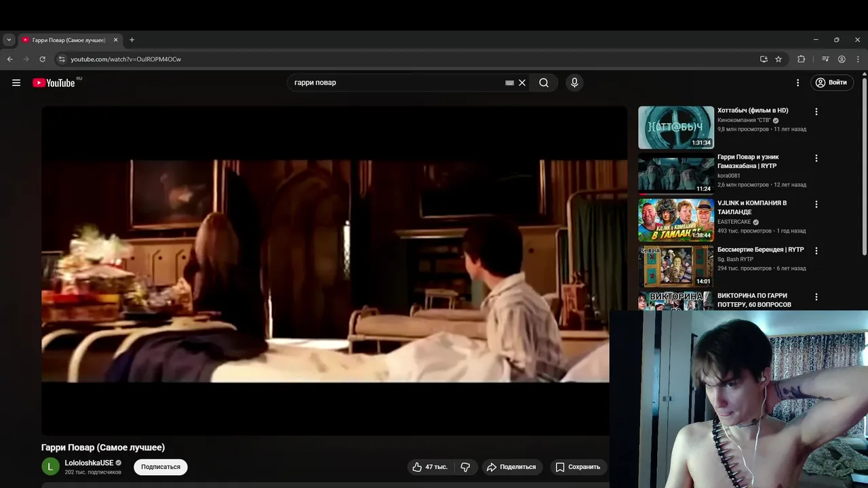Screen dimensions: 868x488
Task: Select the YouTube URL in address bar
Action: coord(126,59)
